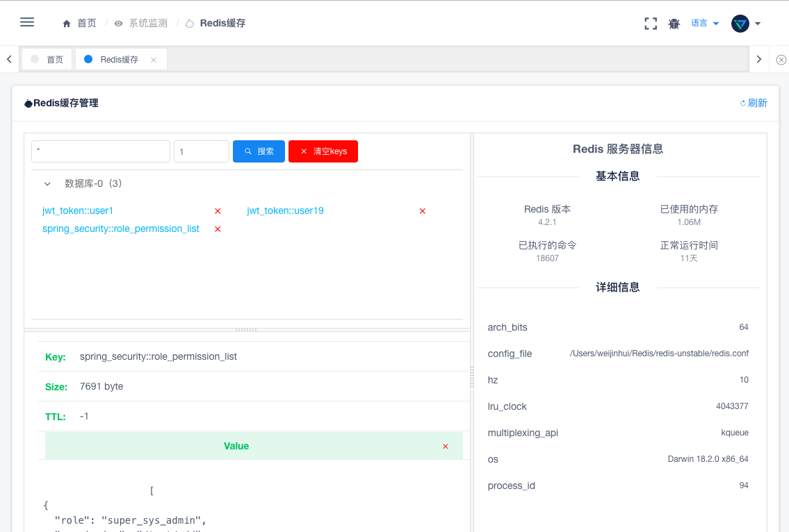This screenshot has height=532, width=789.
Task: Click the user avatar in the header
Action: 740,24
